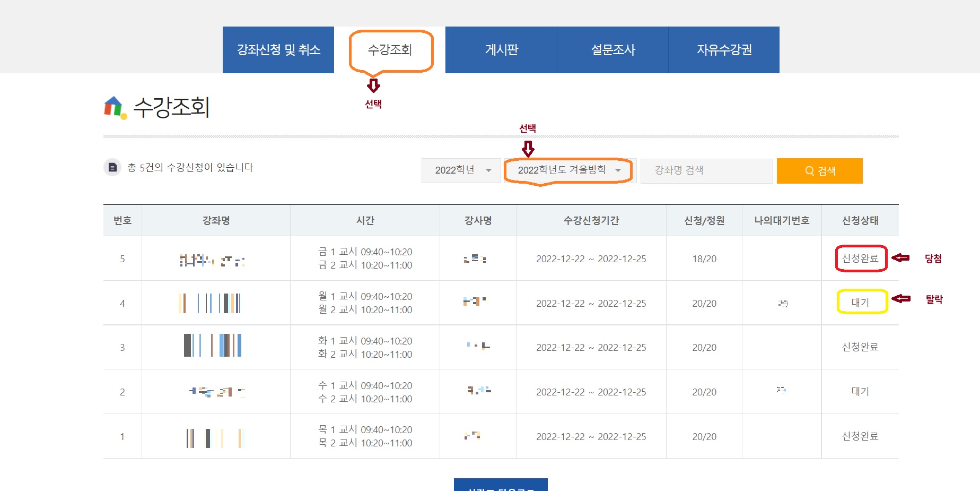Click the waiting number cell in row 4
This screenshot has width=980, height=491.
pos(783,304)
